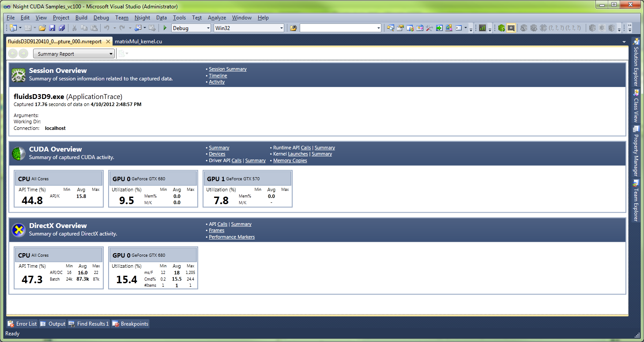Open the Nsight menu
Viewport: 644px width, 342px height.
point(142,18)
